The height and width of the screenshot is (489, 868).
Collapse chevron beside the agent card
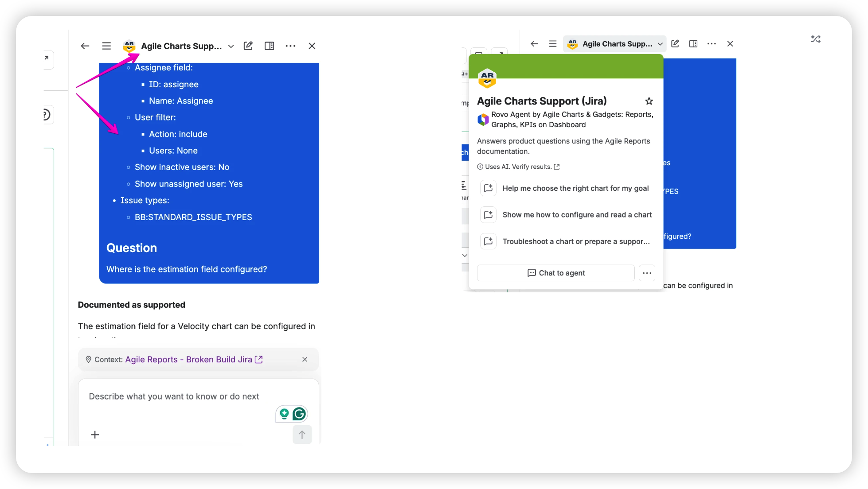465,256
